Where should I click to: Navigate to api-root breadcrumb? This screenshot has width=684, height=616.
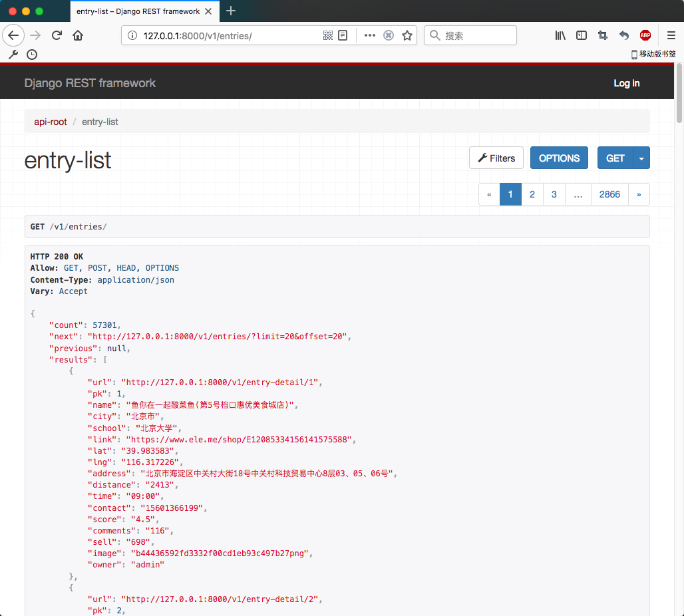(51, 122)
